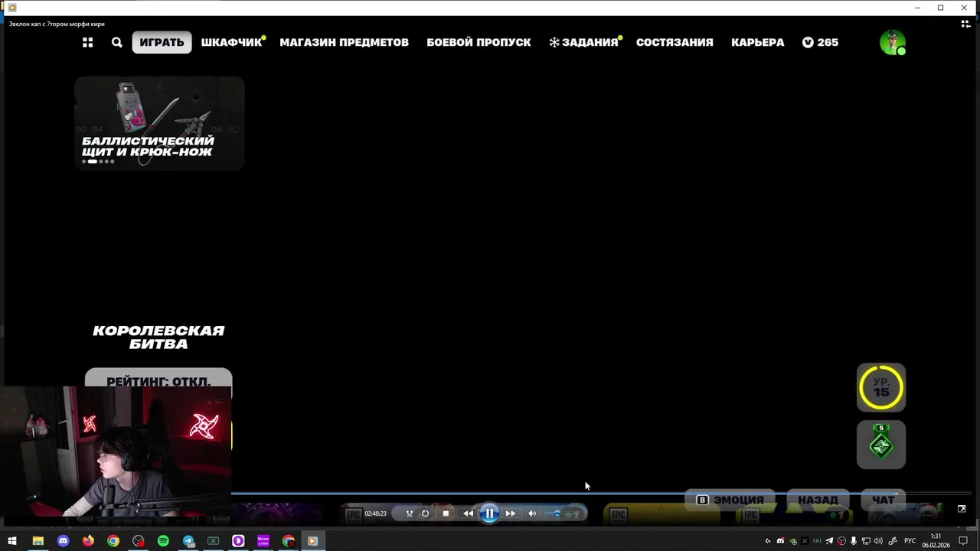Open the СОСТЯЗАНИЯ tab
This screenshot has height=551, width=980.
point(675,42)
